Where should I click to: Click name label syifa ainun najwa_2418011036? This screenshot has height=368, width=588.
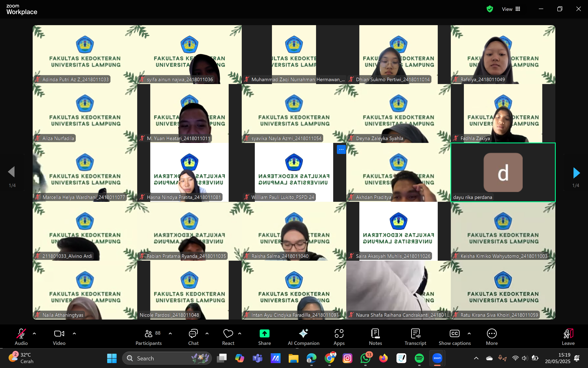click(x=180, y=79)
